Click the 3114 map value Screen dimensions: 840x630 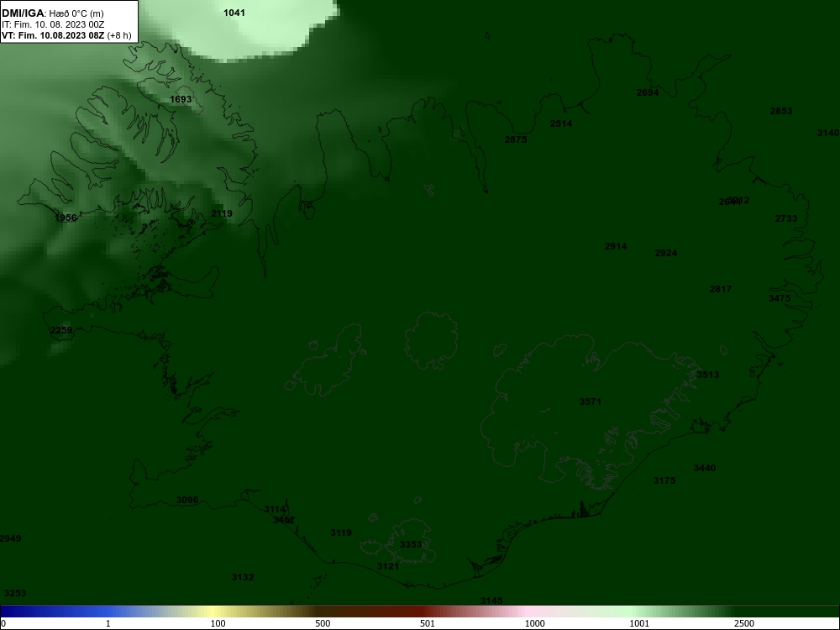coord(275,509)
